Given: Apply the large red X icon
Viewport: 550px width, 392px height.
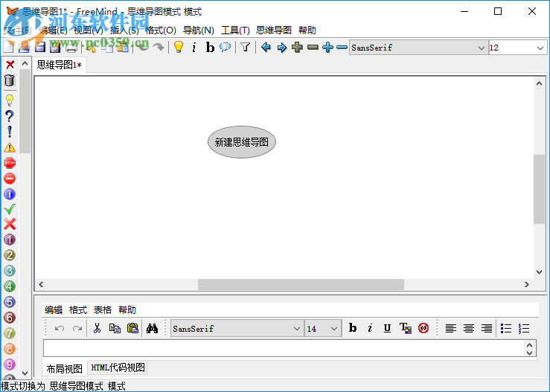Looking at the screenshot, I should (x=10, y=224).
